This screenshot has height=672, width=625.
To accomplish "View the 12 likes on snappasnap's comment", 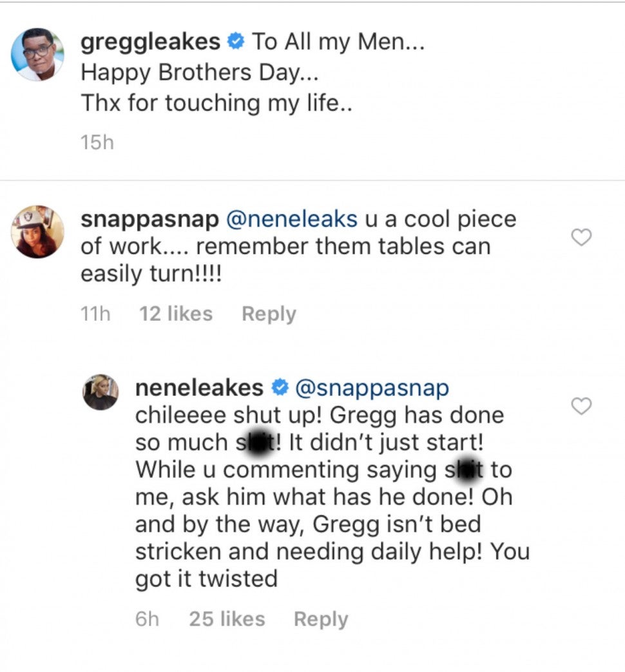I will tap(175, 314).
